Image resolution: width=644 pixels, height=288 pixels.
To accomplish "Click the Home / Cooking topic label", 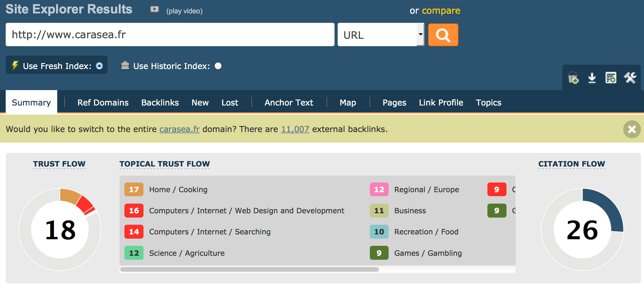I will (178, 190).
